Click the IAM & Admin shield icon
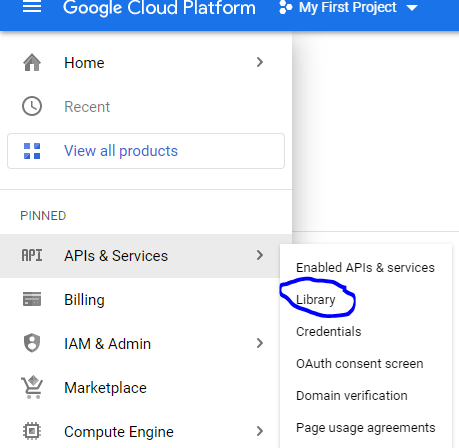This screenshot has height=448, width=459. [32, 343]
